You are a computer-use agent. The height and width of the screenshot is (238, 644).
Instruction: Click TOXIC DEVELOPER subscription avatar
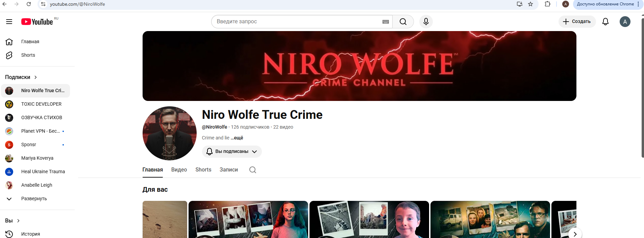[x=9, y=104]
